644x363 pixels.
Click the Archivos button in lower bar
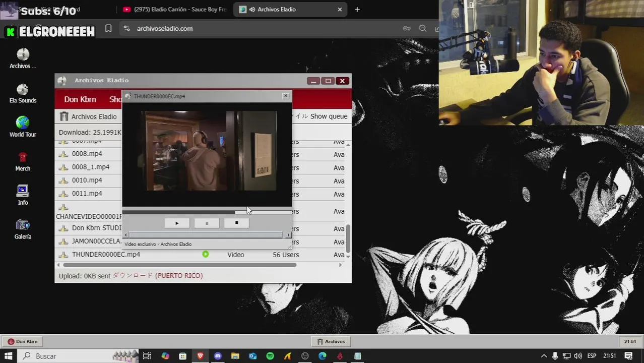tap(331, 341)
